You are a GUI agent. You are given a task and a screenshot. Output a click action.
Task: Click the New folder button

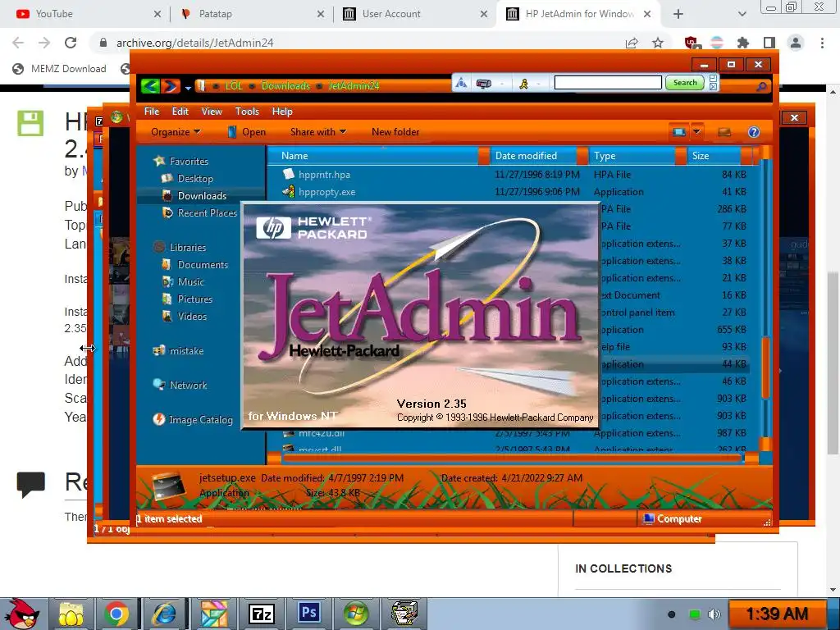(x=395, y=132)
